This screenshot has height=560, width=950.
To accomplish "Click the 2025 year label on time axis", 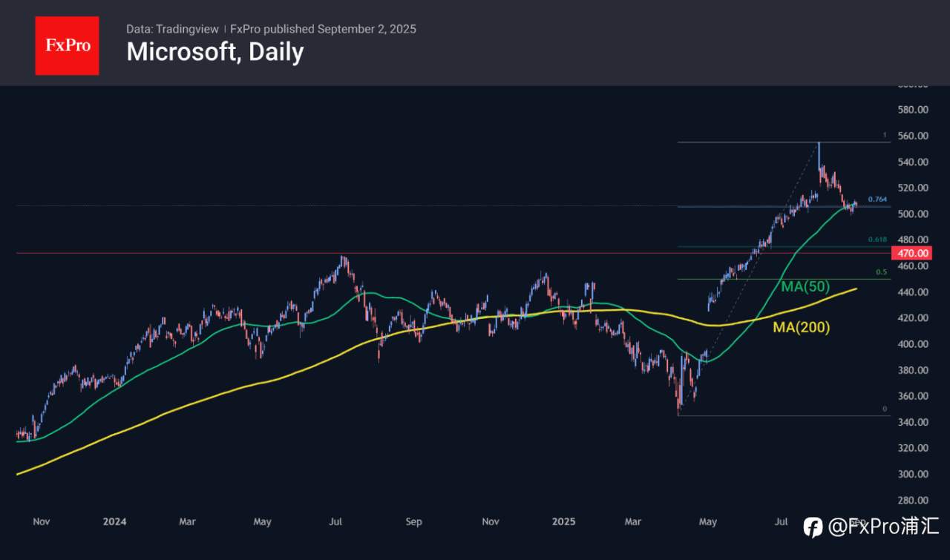I will tap(563, 521).
